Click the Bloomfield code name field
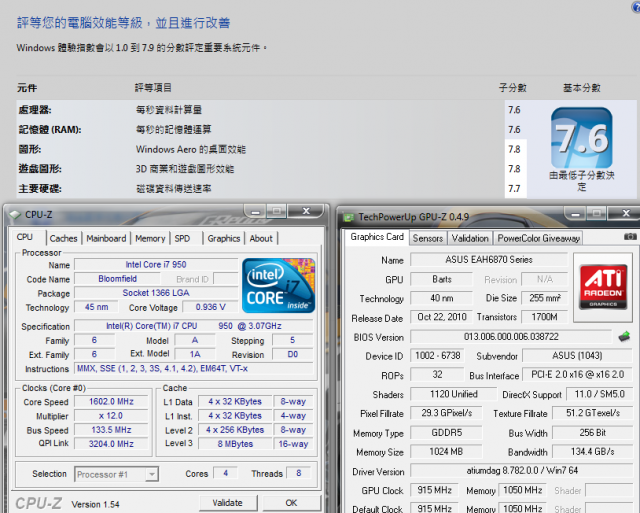Screen dimensions: 640x513 click(x=118, y=279)
